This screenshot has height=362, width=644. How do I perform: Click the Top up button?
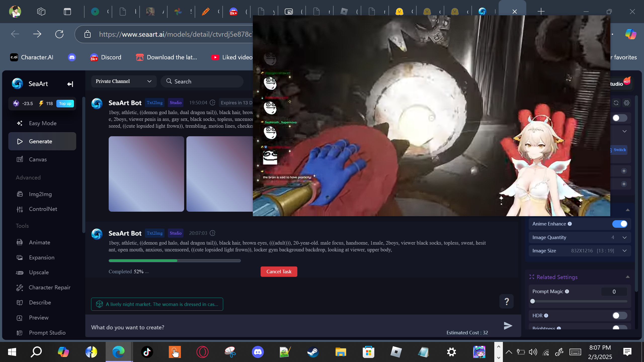pos(65,104)
